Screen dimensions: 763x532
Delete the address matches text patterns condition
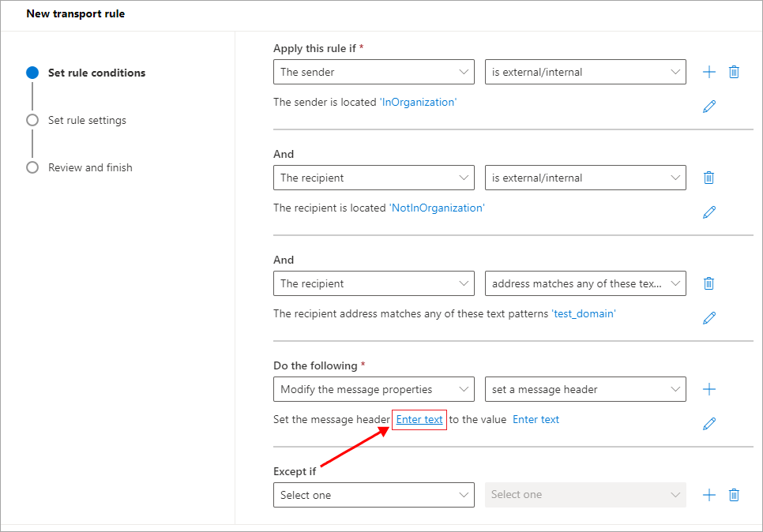point(708,283)
